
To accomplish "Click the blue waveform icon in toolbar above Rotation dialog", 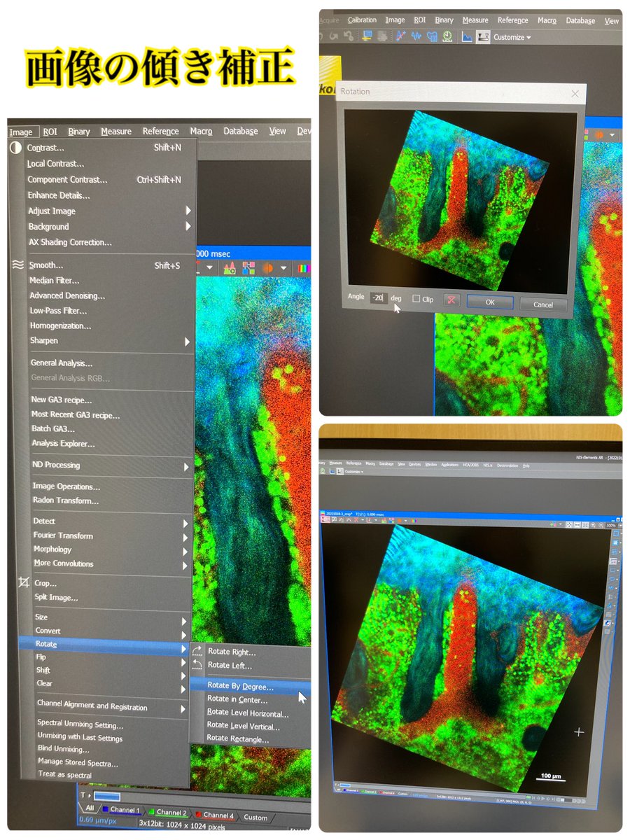I will pos(416,36).
